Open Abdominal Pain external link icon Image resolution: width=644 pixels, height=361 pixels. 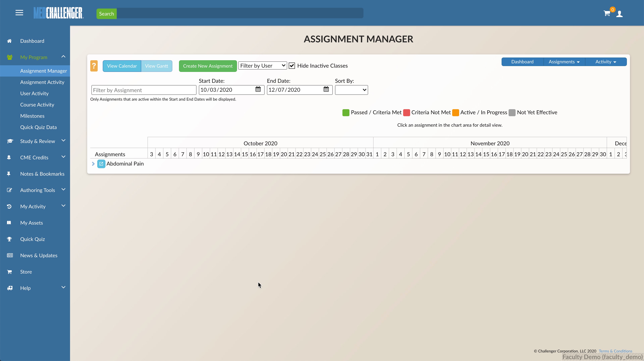click(x=101, y=164)
